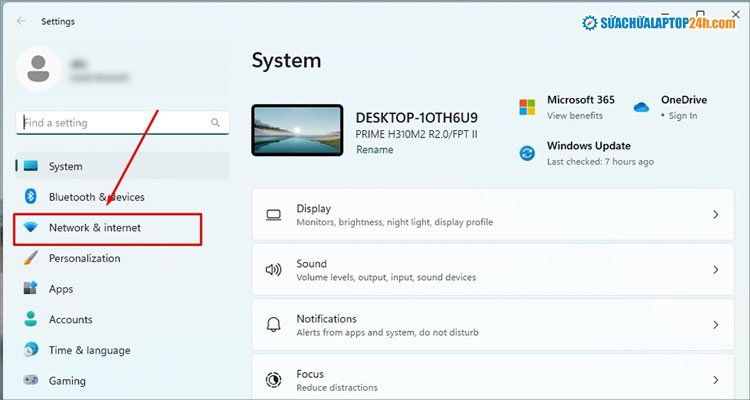
Task: Click OneDrive Sign In
Action: (683, 116)
